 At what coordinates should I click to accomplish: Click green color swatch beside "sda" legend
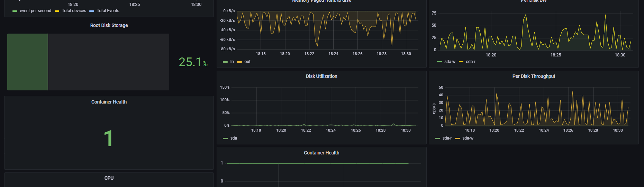pos(225,139)
